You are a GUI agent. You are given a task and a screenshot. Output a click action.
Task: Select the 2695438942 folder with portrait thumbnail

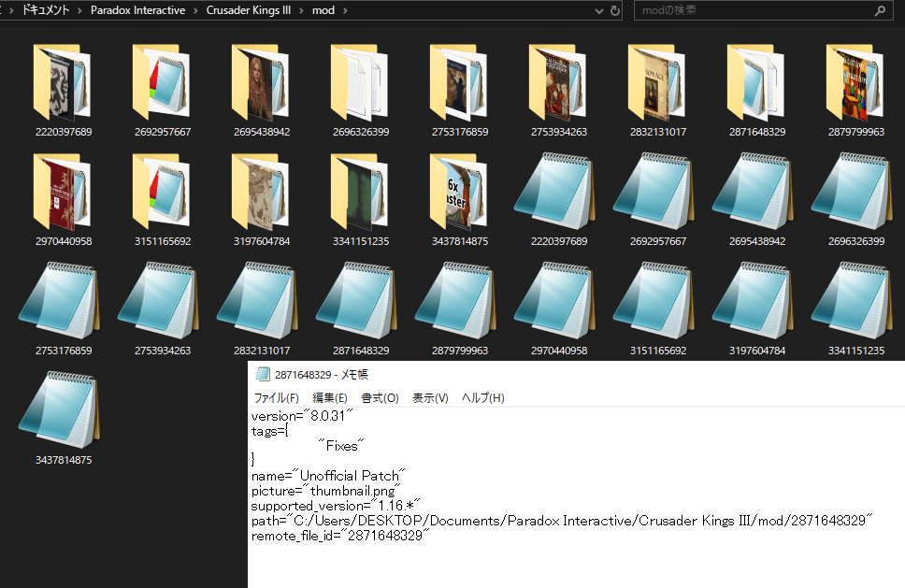pyautogui.click(x=261, y=82)
